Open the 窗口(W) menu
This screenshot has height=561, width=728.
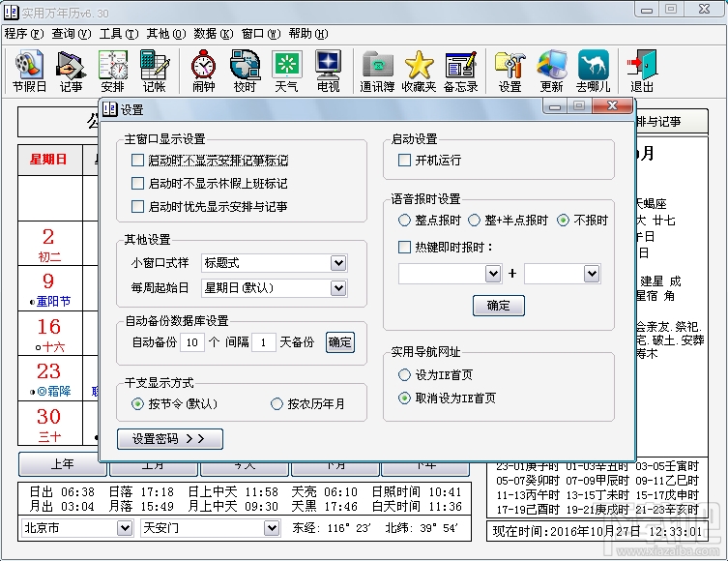tap(261, 34)
